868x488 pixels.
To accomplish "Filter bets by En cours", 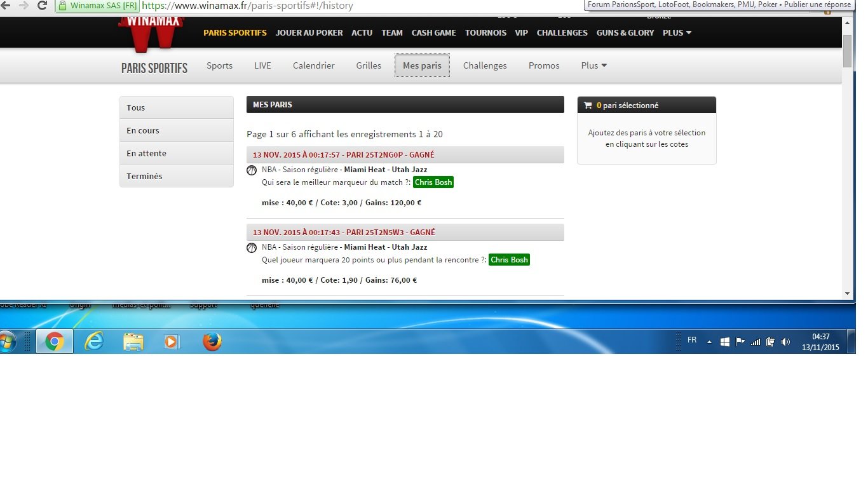I will tap(177, 130).
